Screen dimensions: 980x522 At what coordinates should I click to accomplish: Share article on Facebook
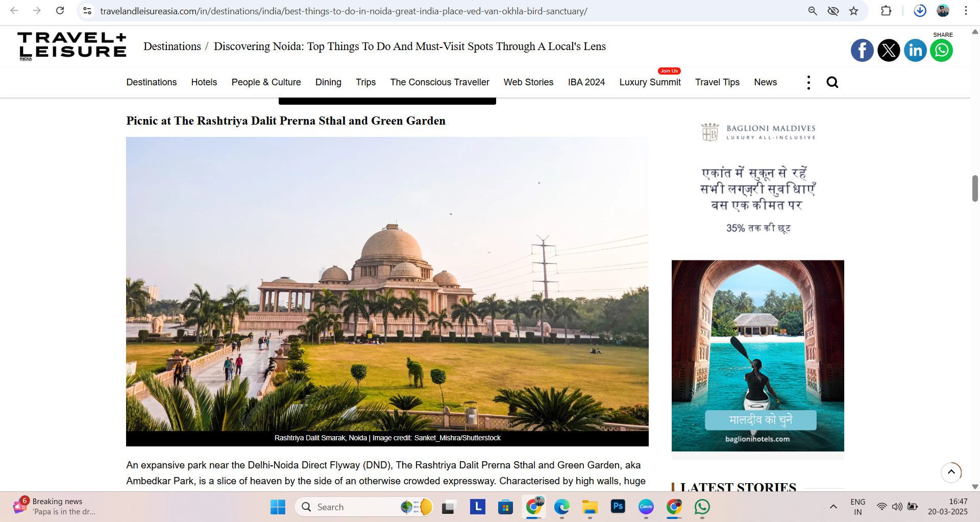pyautogui.click(x=862, y=50)
